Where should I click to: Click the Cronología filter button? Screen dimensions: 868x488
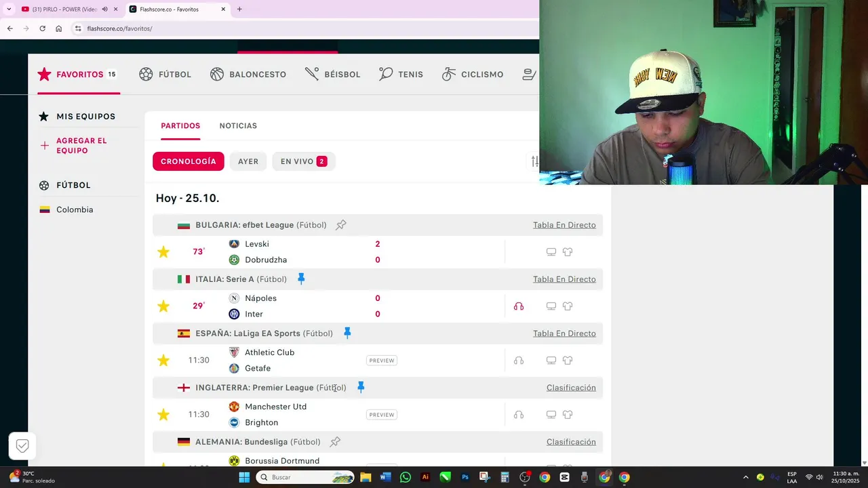pyautogui.click(x=189, y=161)
